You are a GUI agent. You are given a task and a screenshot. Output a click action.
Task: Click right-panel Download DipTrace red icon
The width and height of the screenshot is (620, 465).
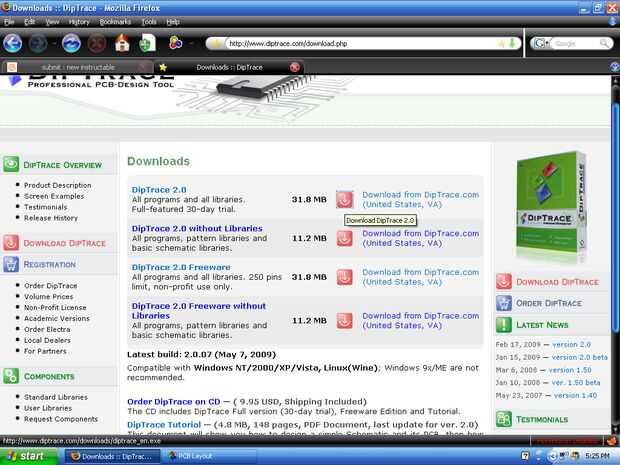(x=504, y=282)
